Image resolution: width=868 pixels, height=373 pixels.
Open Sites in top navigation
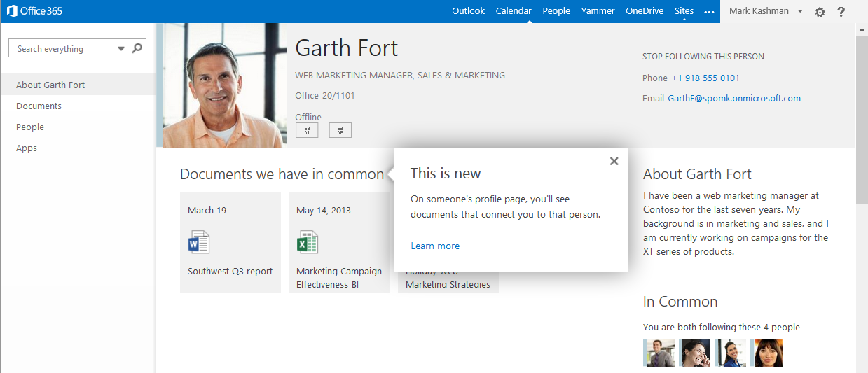tap(684, 11)
